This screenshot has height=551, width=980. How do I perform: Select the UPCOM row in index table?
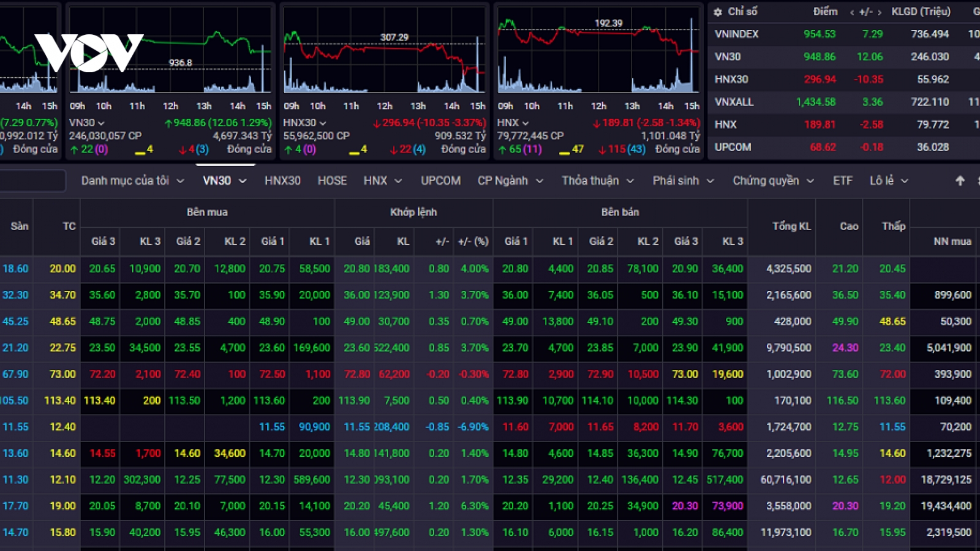click(x=844, y=148)
